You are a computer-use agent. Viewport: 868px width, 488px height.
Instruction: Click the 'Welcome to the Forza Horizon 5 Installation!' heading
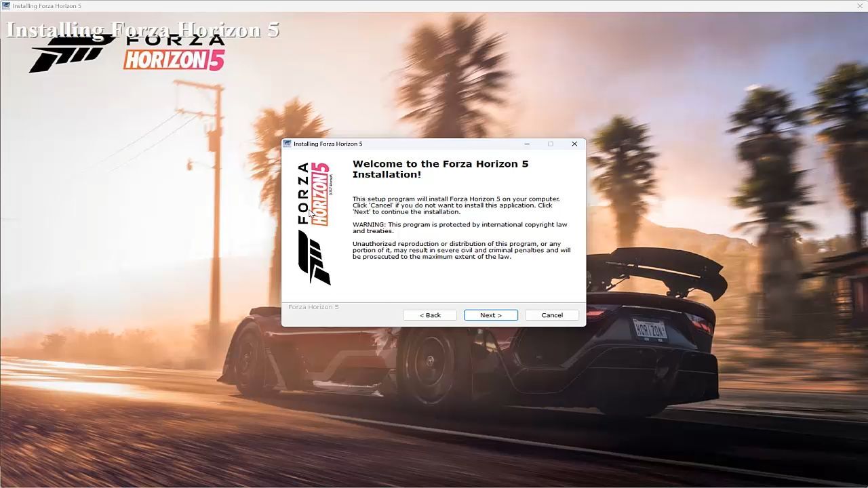click(440, 169)
